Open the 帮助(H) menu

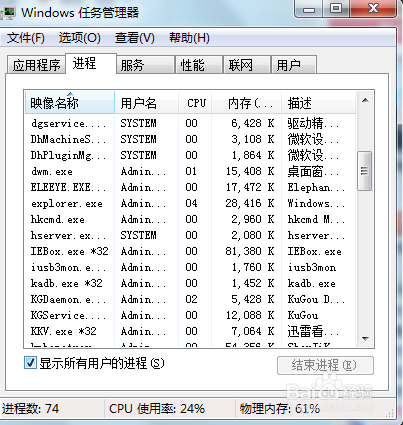pos(189,38)
